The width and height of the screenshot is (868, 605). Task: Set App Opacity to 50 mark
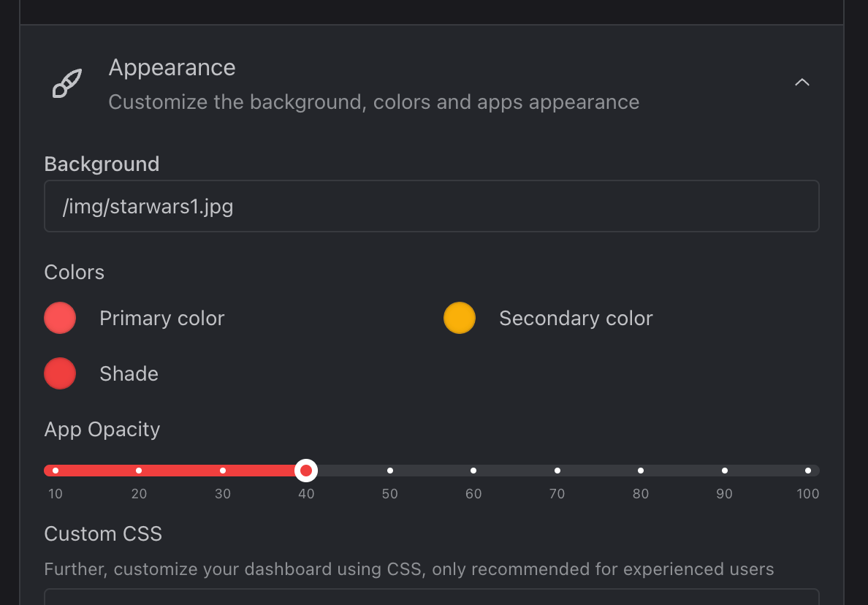[x=390, y=471]
